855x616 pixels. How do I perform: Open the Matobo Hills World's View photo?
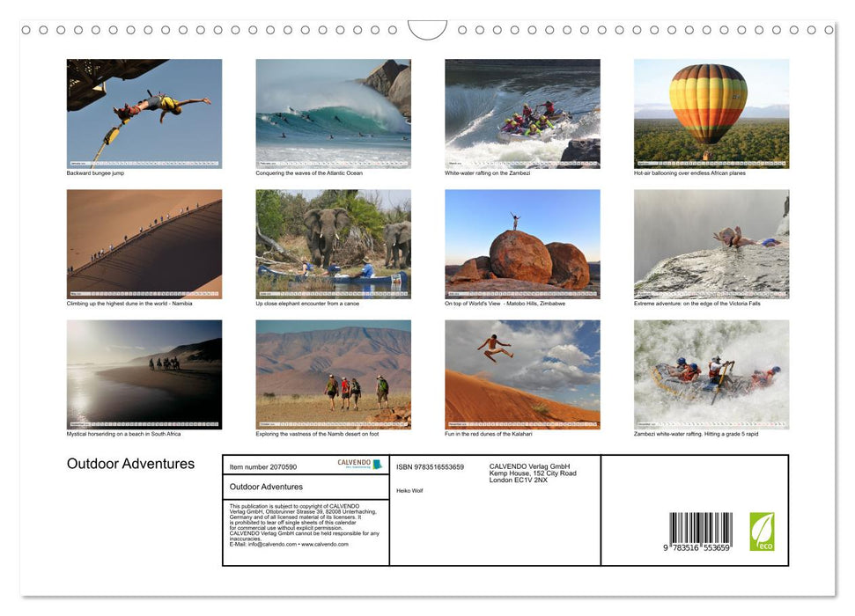coord(522,244)
